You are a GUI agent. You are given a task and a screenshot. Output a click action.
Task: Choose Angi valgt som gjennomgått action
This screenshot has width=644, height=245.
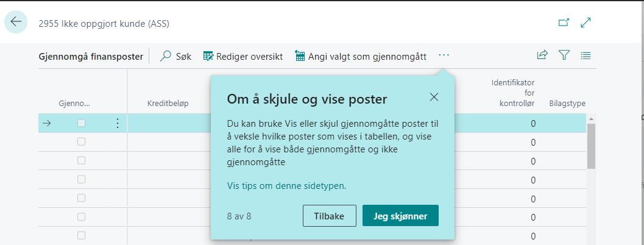pos(360,56)
